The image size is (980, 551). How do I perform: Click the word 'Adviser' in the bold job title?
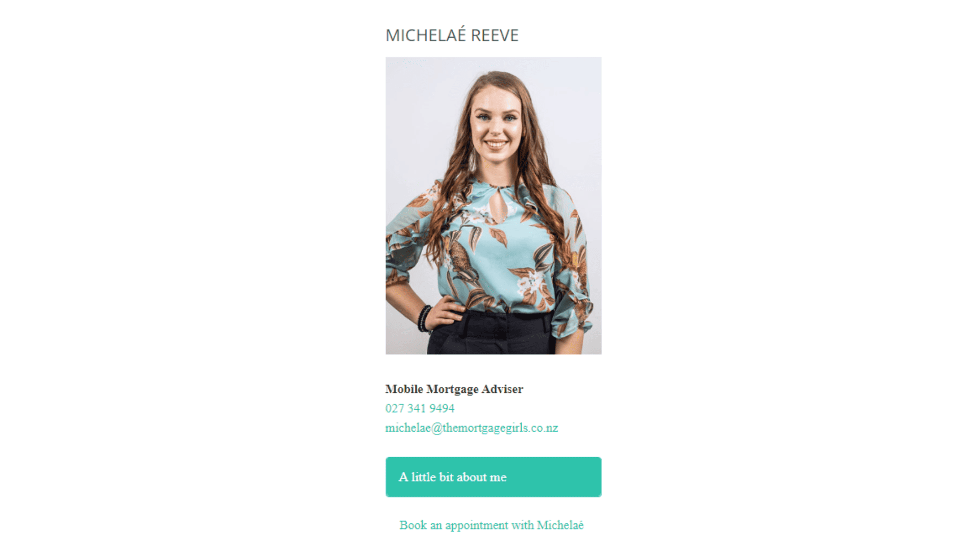point(502,389)
